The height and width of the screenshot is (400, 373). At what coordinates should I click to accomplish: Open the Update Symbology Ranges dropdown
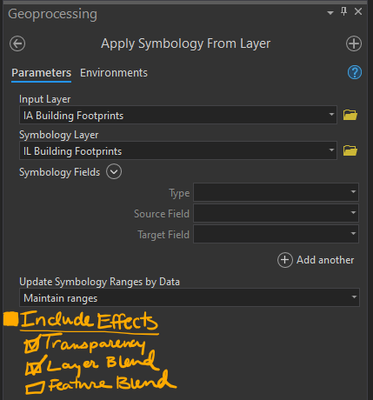pos(189,298)
